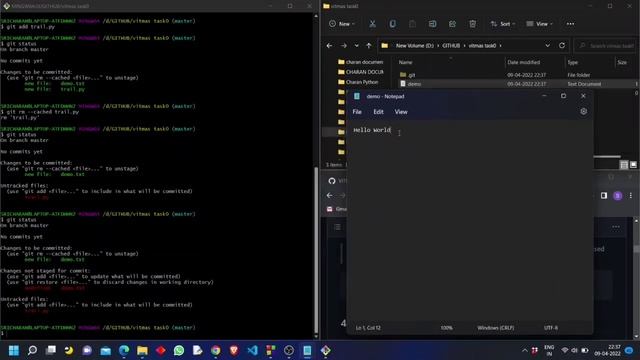Open New item menu in File Explorer
This screenshot has width=640, height=360.
point(342,24)
